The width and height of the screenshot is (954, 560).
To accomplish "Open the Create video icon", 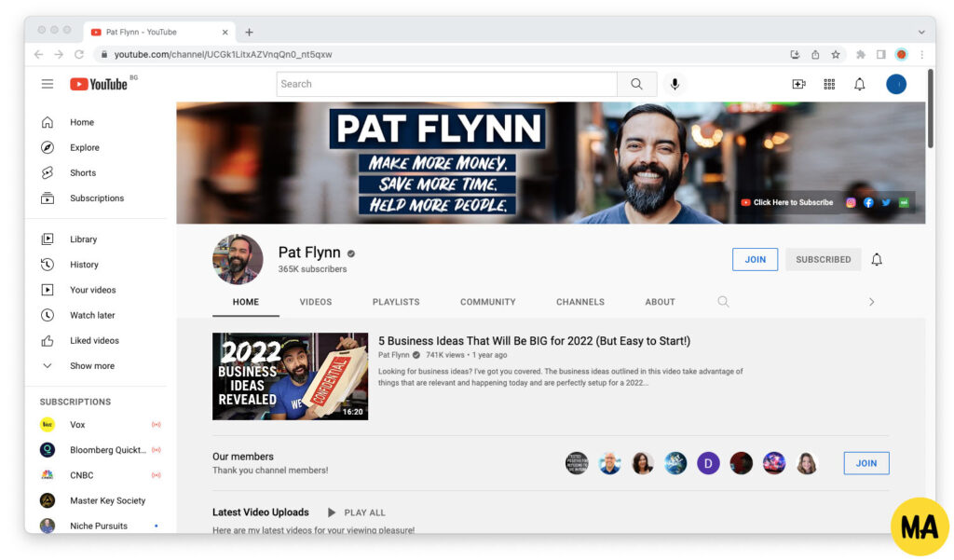I will (798, 84).
